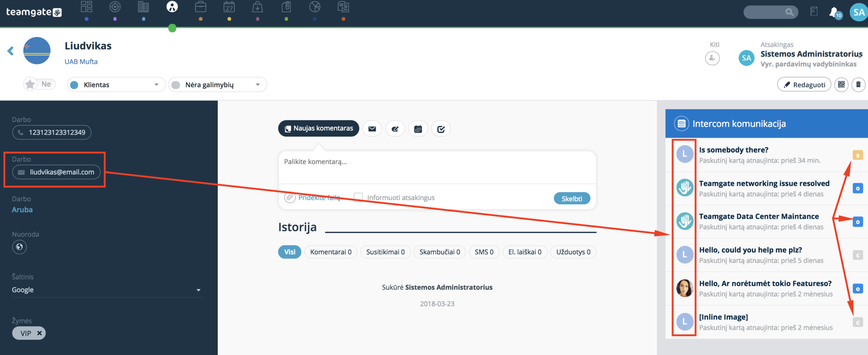Open the QR code icon button
The image size is (868, 355).
click(841, 84)
